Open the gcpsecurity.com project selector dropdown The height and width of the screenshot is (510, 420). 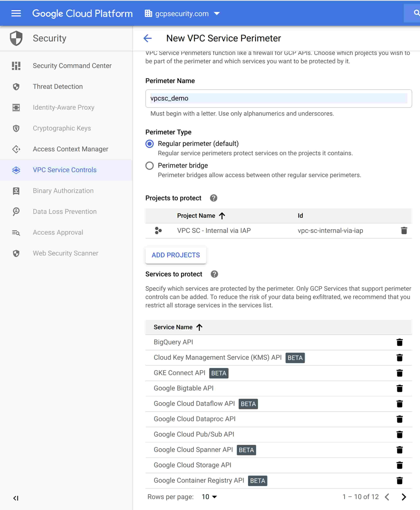tap(183, 13)
